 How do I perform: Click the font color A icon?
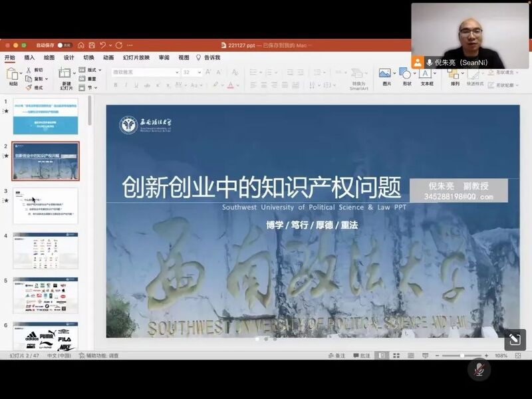pyautogui.click(x=230, y=85)
